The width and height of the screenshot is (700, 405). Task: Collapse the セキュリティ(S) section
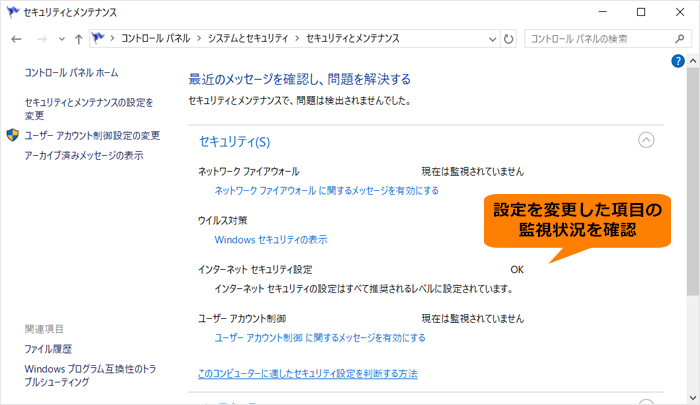(646, 140)
